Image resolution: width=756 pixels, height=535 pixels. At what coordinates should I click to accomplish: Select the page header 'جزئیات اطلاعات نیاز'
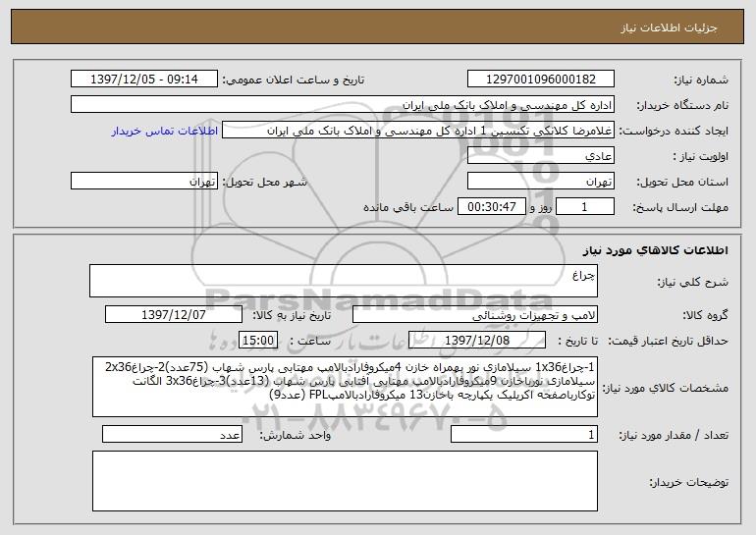point(669,27)
